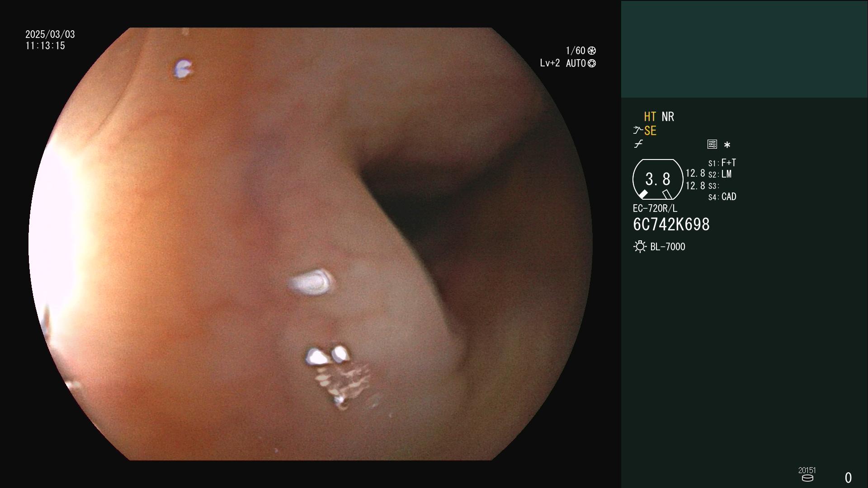
Task: Click the filled scope channel marker in gauge
Action: click(643, 194)
